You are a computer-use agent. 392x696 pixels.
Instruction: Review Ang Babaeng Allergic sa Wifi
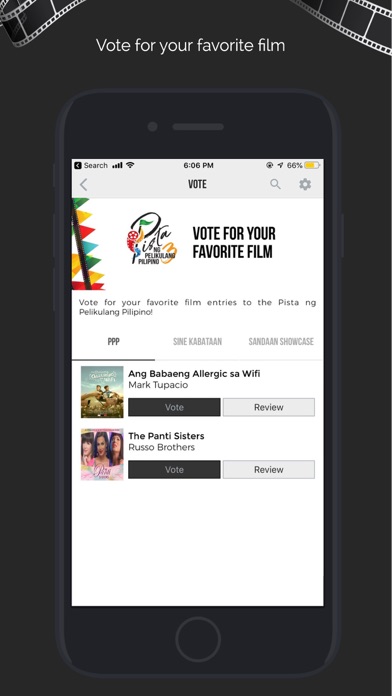[x=269, y=407]
